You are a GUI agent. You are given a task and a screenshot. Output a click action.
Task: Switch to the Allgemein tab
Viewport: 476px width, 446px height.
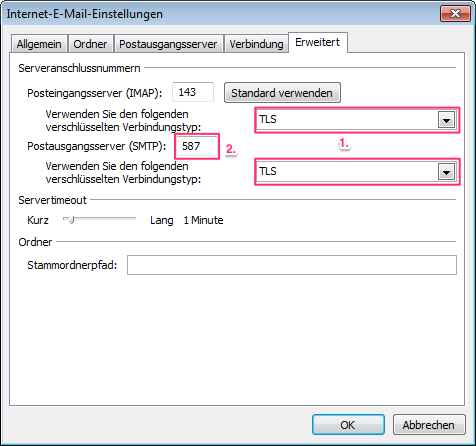[39, 44]
